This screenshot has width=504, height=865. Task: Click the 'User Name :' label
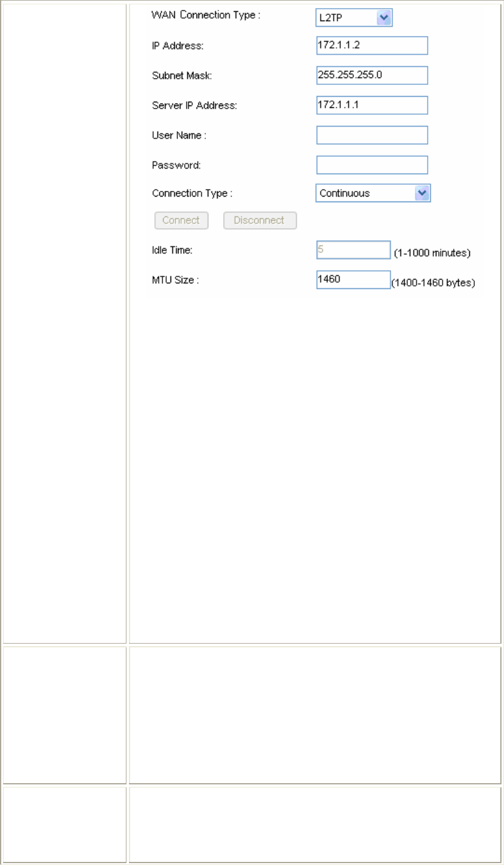179,135
